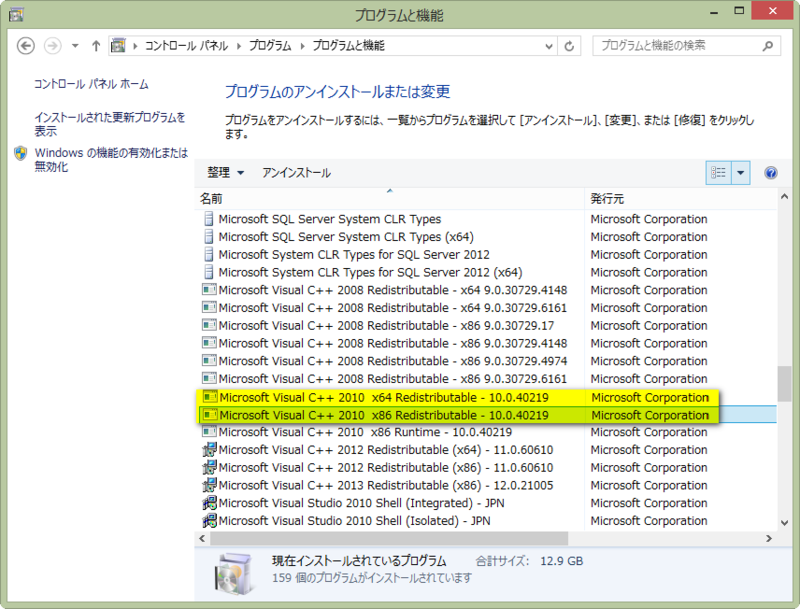
Task: Refresh the programs list
Action: [x=569, y=46]
